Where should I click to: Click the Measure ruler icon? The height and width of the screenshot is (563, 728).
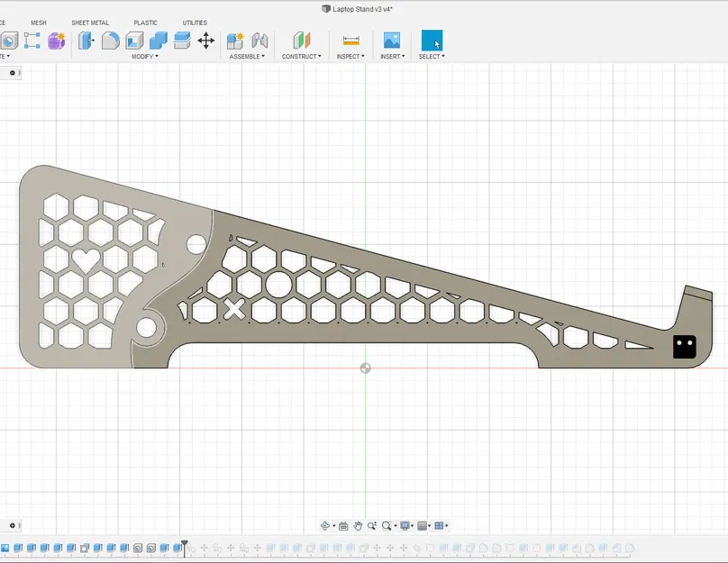coord(351,41)
